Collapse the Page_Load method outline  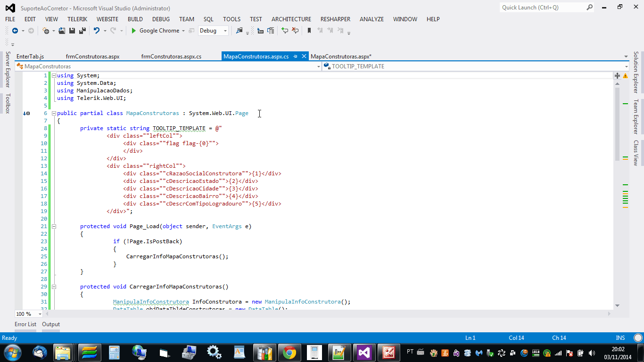coord(54,226)
